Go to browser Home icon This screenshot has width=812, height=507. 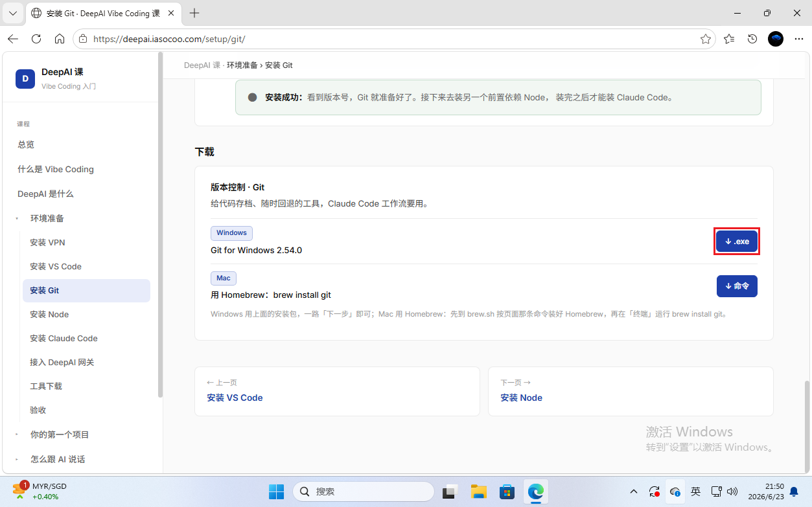(x=60, y=39)
